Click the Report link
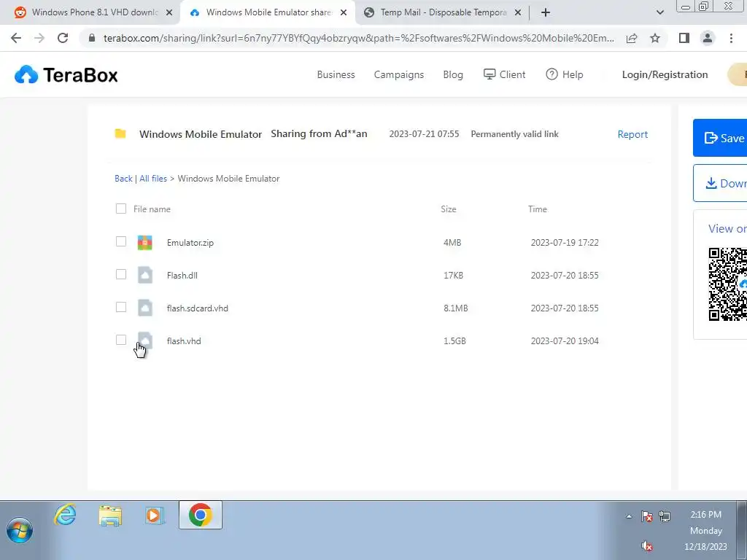Viewport: 747px width, 560px height. pos(632,134)
